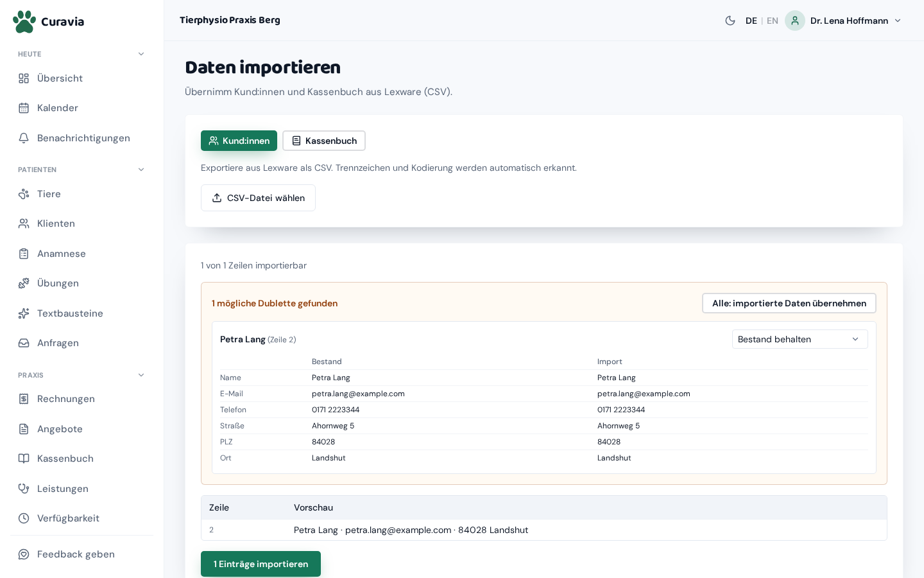The width and height of the screenshot is (924, 578).
Task: Open the Dr. Lena Hoffmann user menu
Action: pos(844,21)
